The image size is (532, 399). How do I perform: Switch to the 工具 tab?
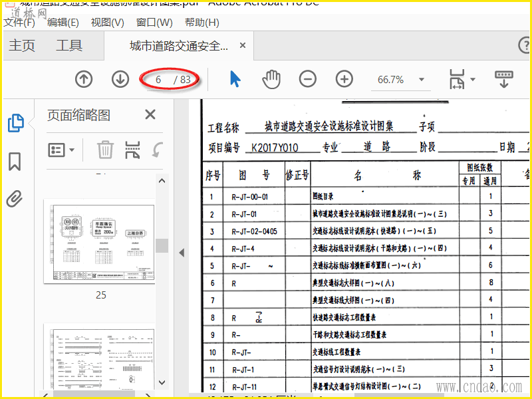pyautogui.click(x=69, y=45)
